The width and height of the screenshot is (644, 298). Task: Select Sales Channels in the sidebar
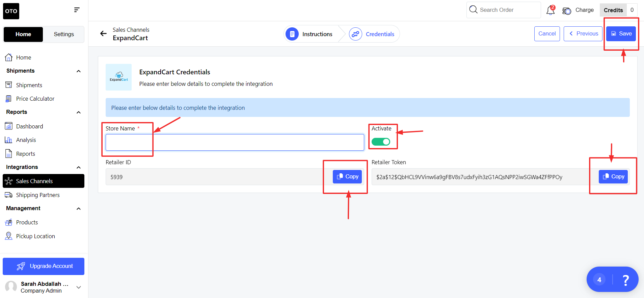click(x=44, y=181)
